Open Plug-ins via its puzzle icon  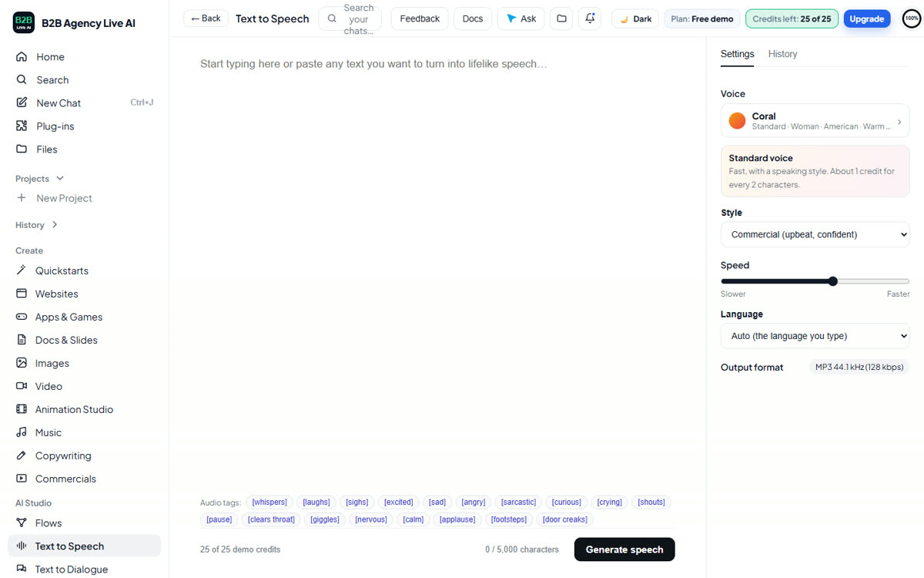click(x=22, y=126)
